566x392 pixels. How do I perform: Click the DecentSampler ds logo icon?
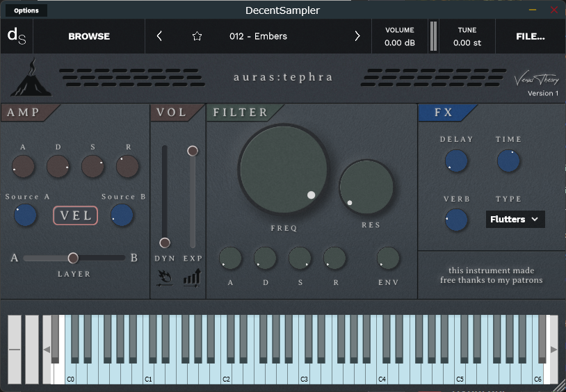pos(17,36)
